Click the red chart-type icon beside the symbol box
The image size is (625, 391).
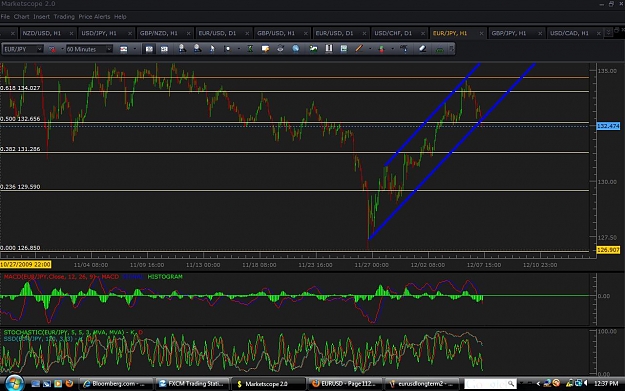coord(52,49)
